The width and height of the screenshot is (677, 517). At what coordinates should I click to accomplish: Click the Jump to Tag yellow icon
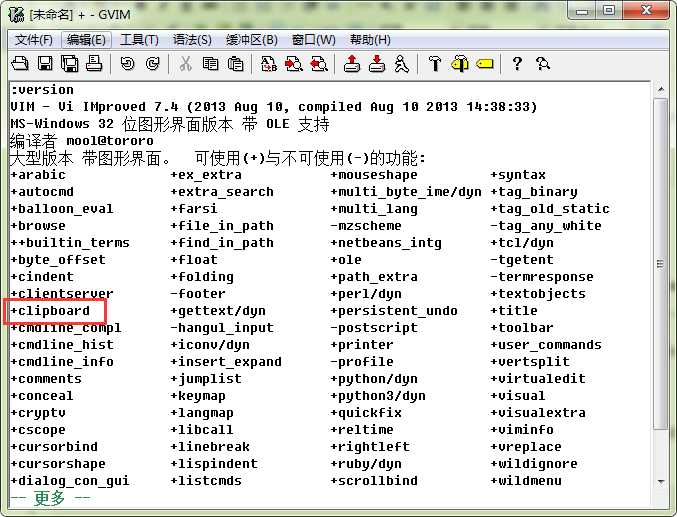485,64
